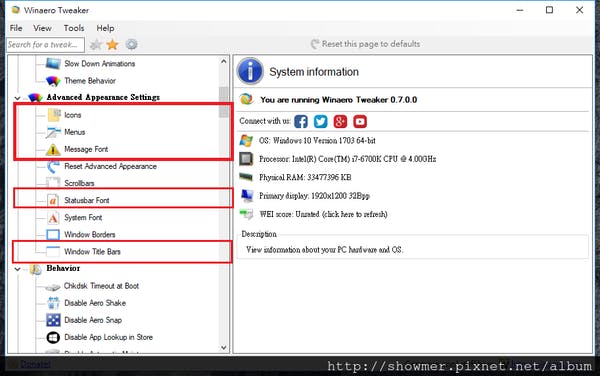Screen dimensions: 600x376
Task: Click the processor chip icon
Action: 246,159
